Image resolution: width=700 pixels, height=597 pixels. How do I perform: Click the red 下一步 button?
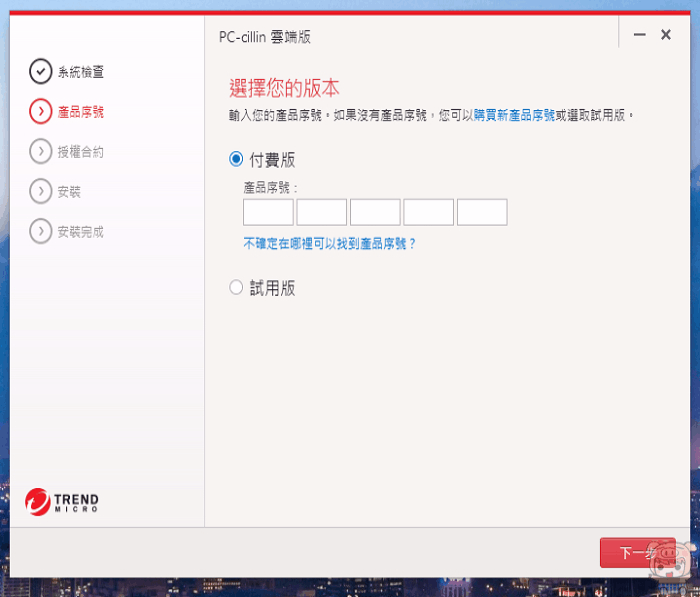point(638,553)
